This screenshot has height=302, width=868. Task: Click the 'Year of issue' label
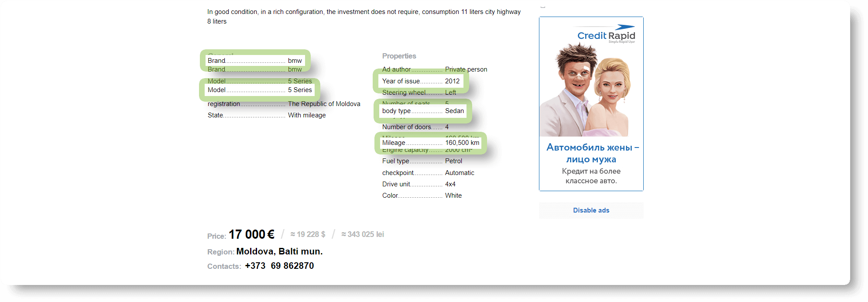point(401,81)
